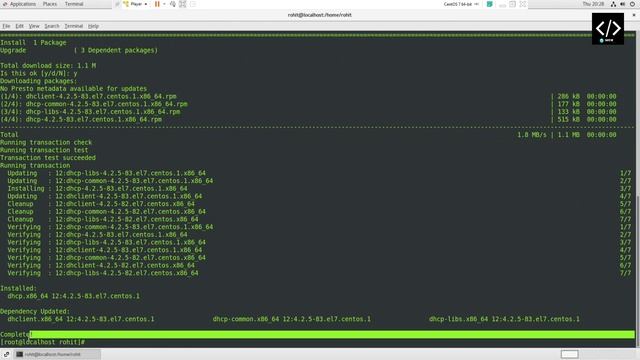Click Terminal in the top panel
640x360 pixels.
[x=74, y=4]
